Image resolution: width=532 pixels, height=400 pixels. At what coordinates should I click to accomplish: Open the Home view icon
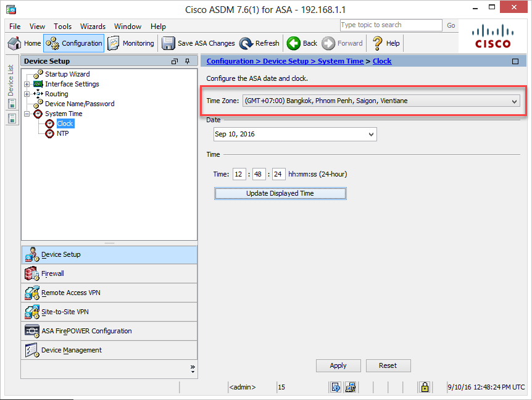point(14,43)
